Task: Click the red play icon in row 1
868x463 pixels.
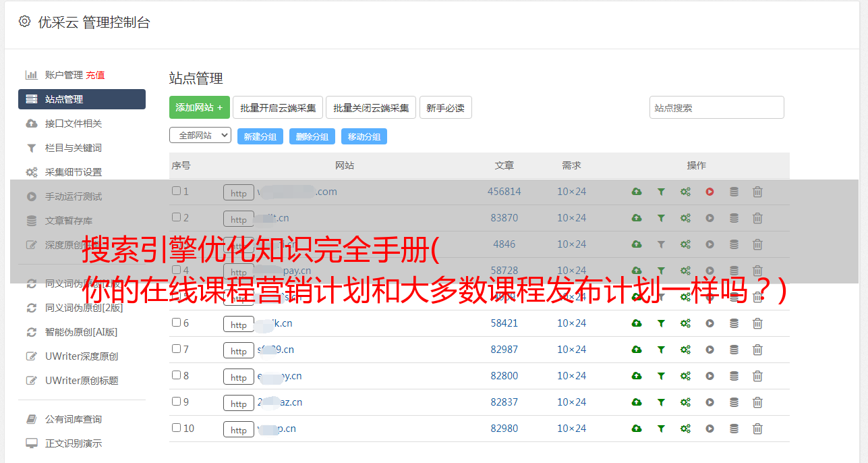Action: (710, 192)
